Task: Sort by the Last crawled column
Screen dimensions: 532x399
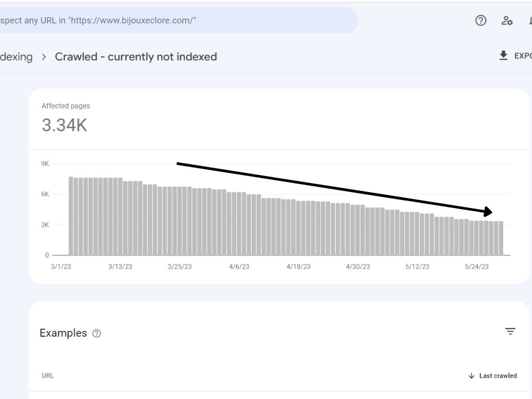Action: [x=498, y=376]
